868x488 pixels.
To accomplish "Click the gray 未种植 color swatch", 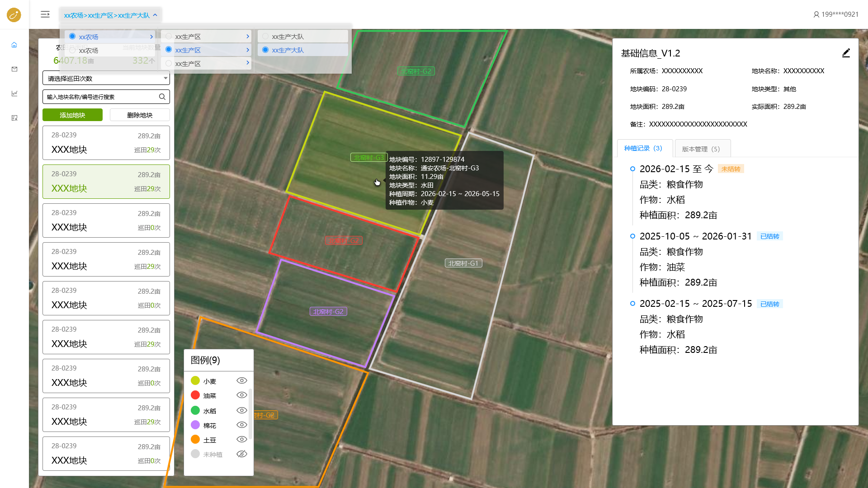I will [x=195, y=454].
